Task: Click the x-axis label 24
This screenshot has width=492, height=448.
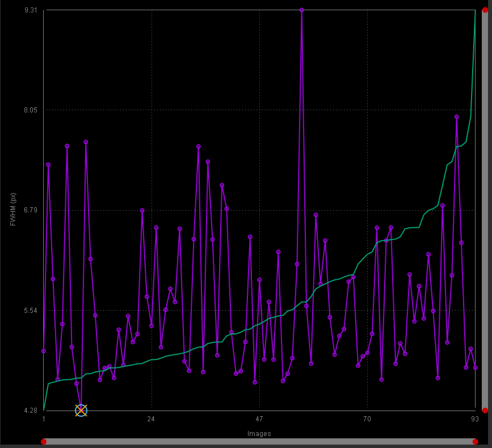Action: pyautogui.click(x=152, y=419)
